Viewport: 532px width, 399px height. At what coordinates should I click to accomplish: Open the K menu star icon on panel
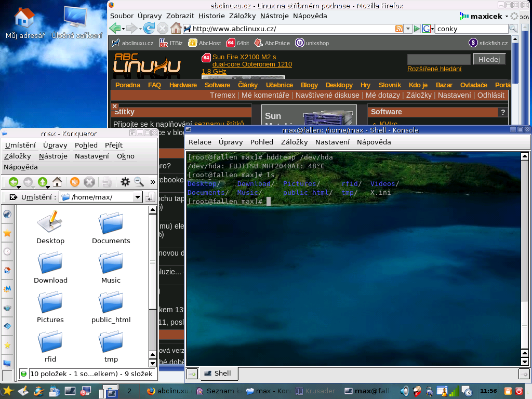pos(7,391)
